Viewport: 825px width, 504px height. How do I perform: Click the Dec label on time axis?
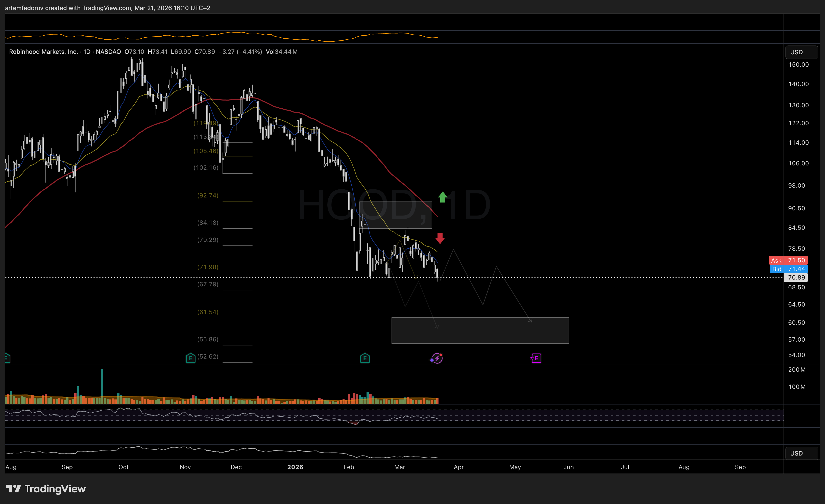pyautogui.click(x=236, y=467)
